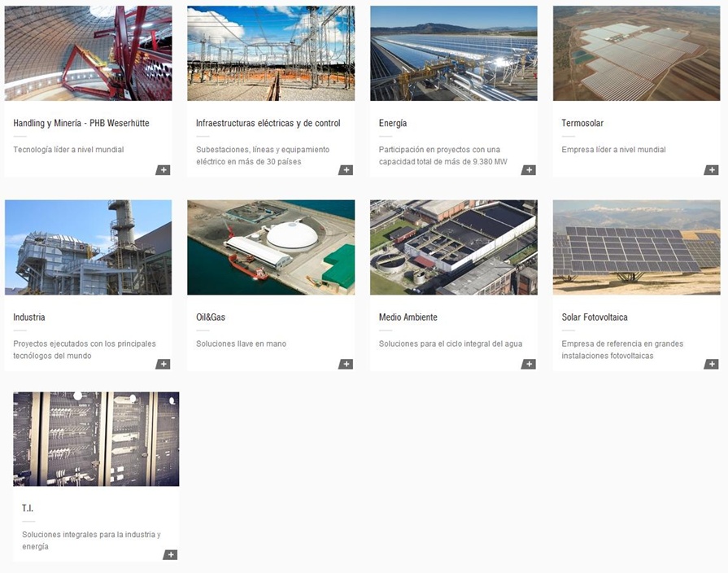Open the Oil&Gas port terminal image
Viewport: 728px width, 573px height.
tap(271, 247)
